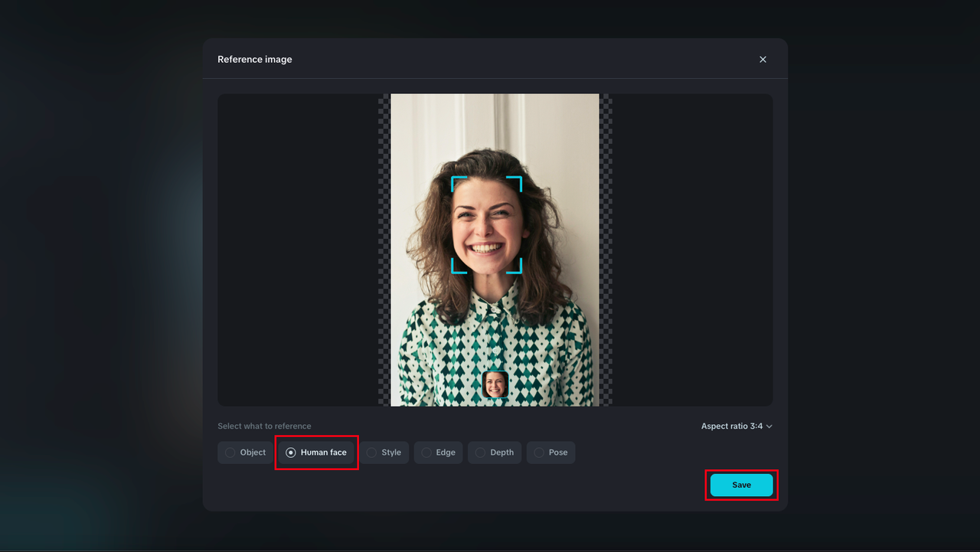Click the "Reference image" dialog title

coord(255,60)
